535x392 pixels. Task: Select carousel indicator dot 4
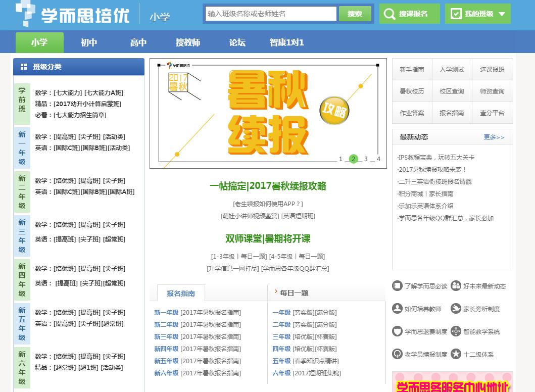(378, 159)
